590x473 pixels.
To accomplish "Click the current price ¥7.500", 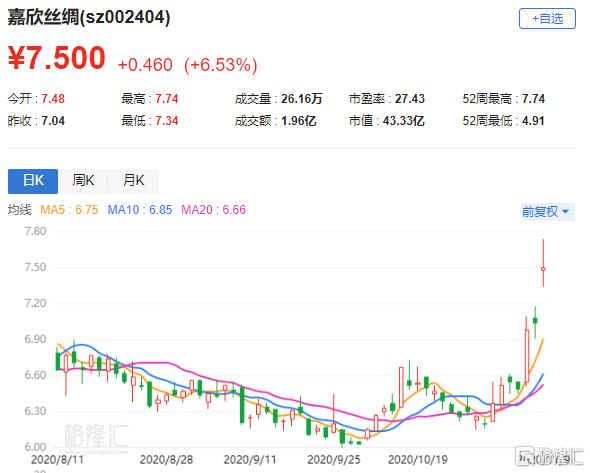I will tap(56, 58).
